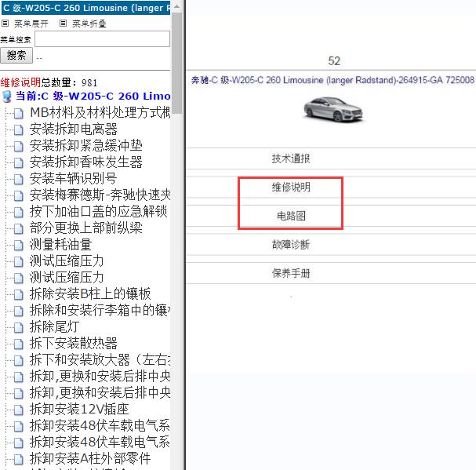Click the document icon beside 安装车辆识别号
476x470 pixels.
point(19,179)
